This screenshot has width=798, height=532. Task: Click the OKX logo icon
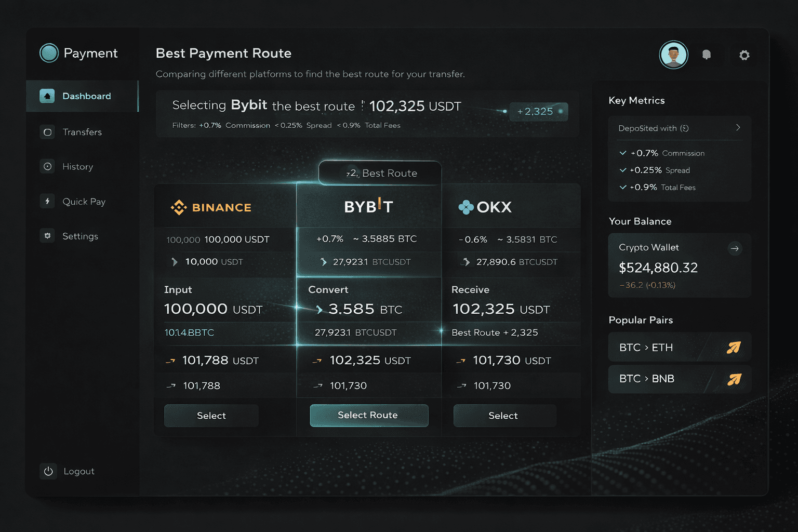click(x=466, y=207)
